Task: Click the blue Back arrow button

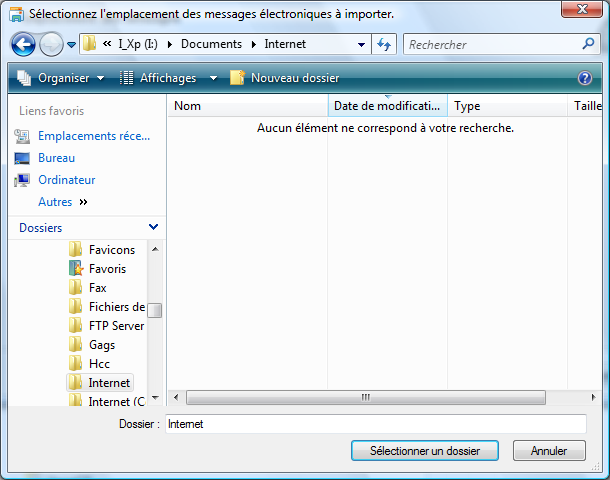Action: 23,44
